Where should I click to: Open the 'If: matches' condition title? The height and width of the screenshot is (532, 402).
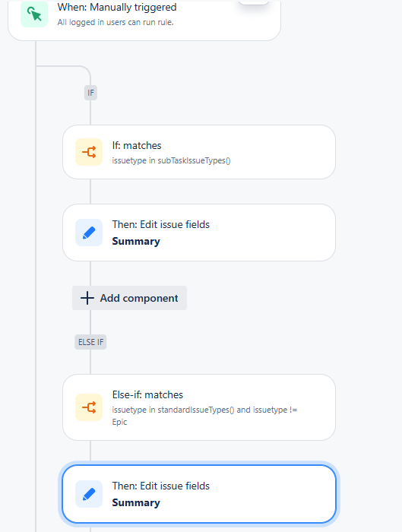click(x=137, y=146)
